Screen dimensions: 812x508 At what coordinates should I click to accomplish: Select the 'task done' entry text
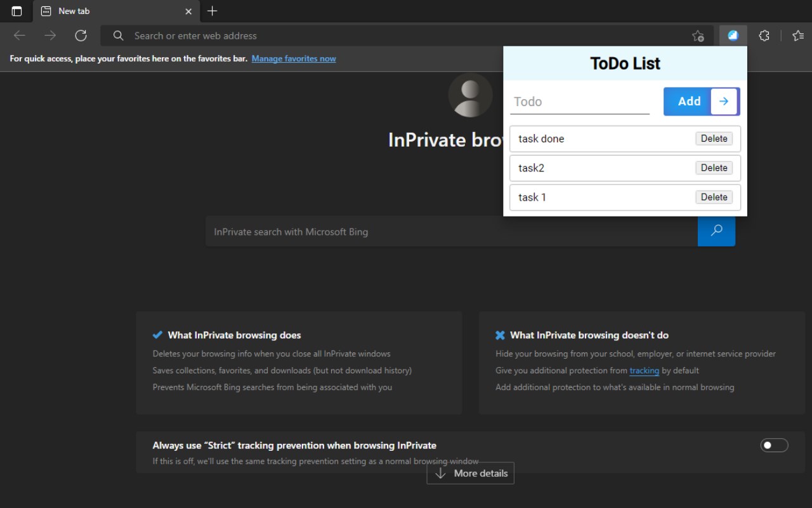541,138
